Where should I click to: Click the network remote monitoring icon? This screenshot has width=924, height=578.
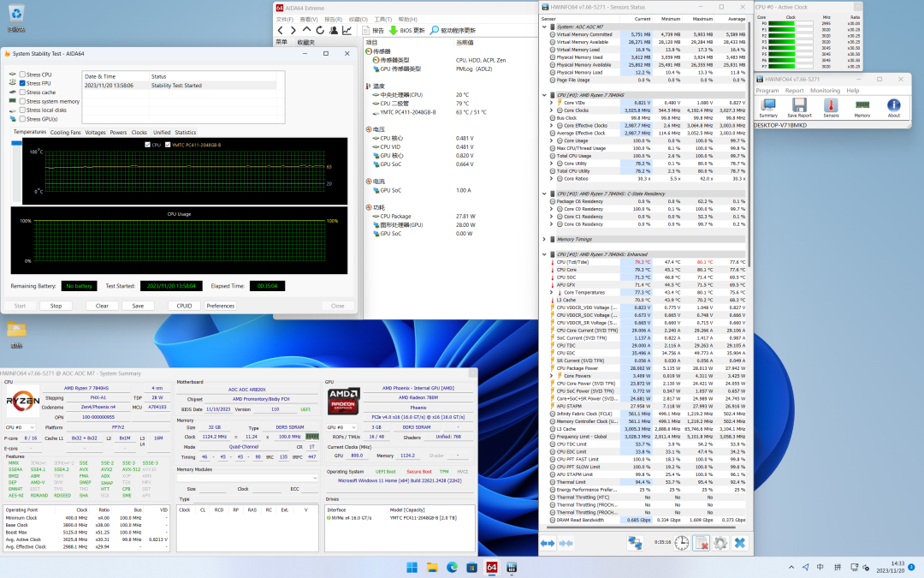click(635, 543)
